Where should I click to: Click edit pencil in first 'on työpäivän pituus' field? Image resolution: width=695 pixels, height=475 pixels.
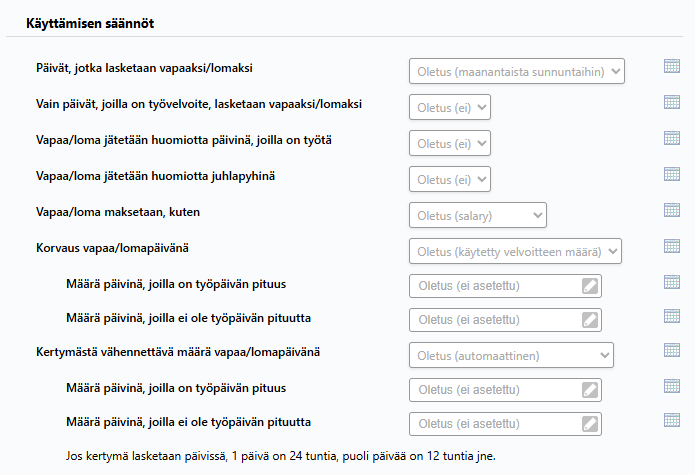pyautogui.click(x=590, y=286)
